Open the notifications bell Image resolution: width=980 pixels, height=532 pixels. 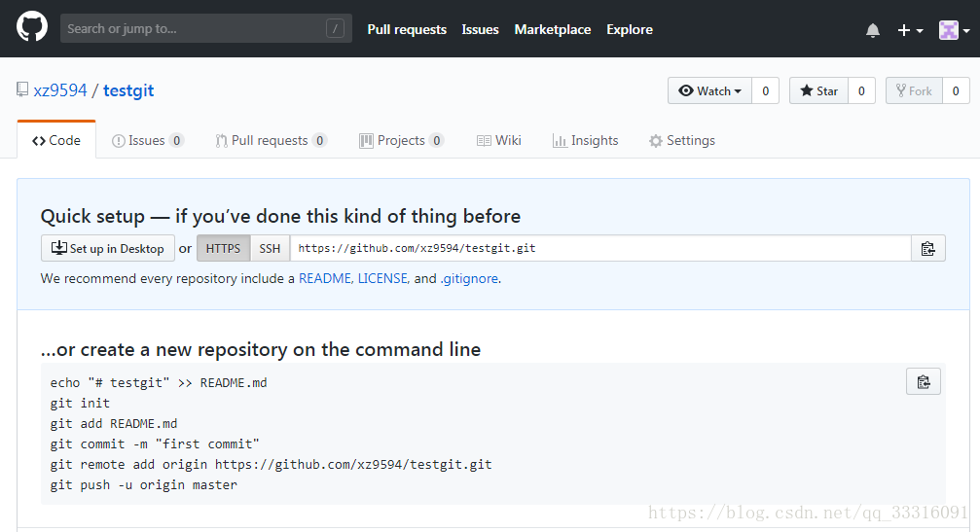[x=873, y=30]
